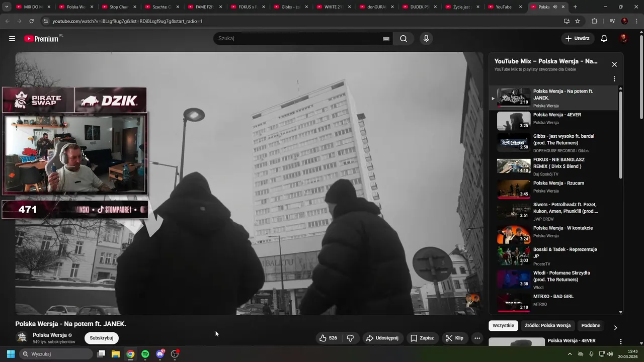The image size is (644, 362).
Task: Open the YouTube hamburger guide menu
Action: click(12, 39)
